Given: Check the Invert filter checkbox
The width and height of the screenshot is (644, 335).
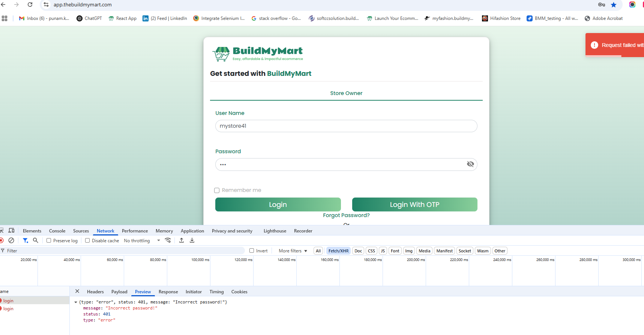Looking at the screenshot, I should click(x=252, y=250).
